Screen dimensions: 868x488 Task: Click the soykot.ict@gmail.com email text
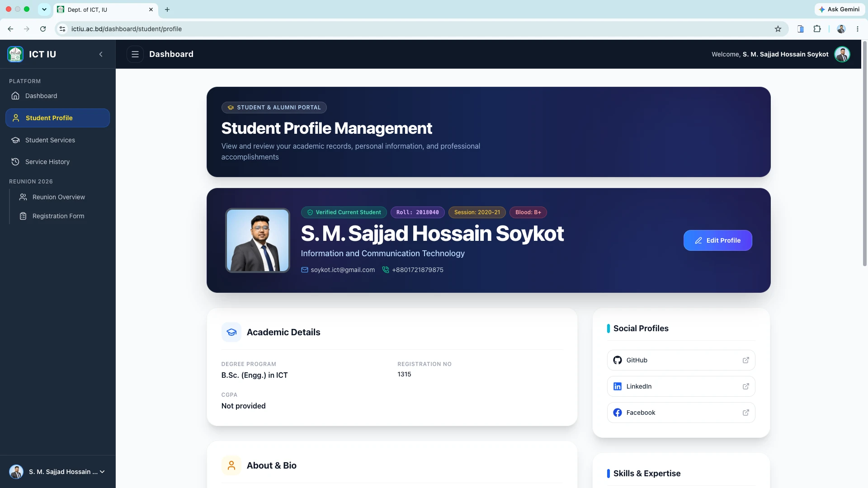[343, 270]
